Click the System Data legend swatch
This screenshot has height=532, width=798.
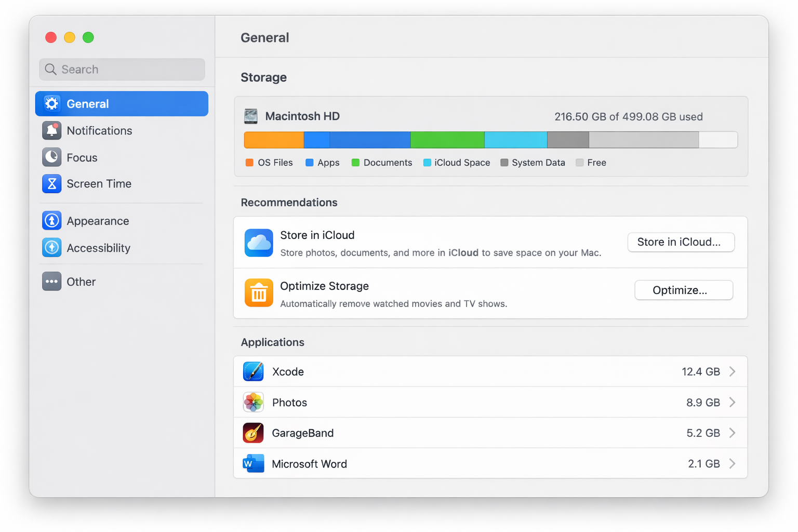[x=504, y=163]
